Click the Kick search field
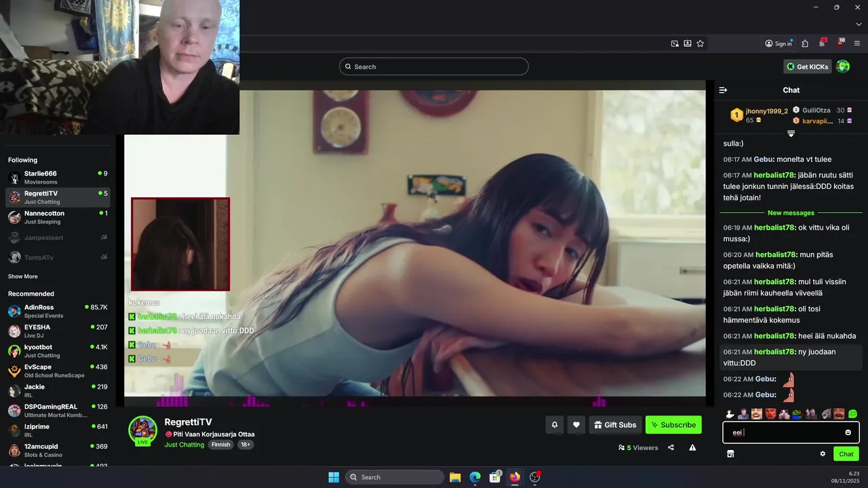This screenshot has width=868, height=488. point(434,66)
